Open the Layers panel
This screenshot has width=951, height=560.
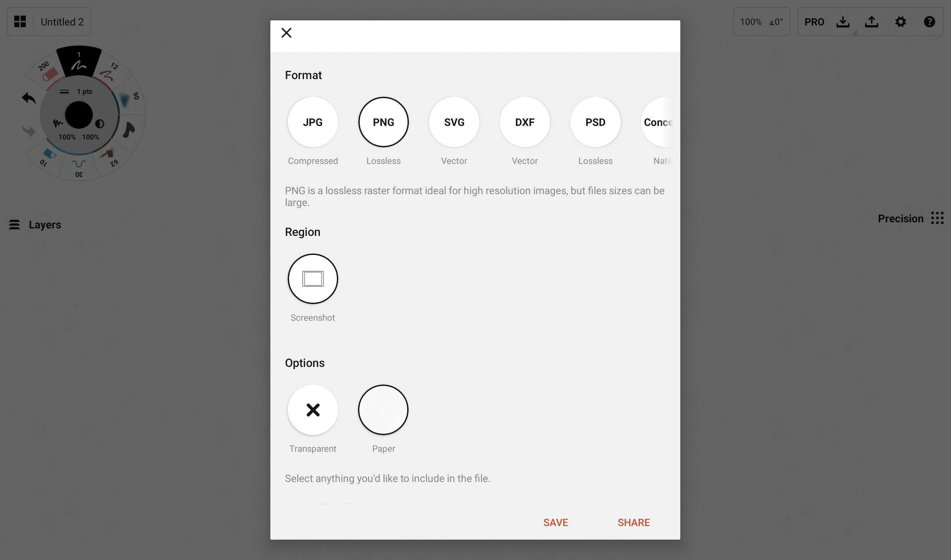coord(35,223)
